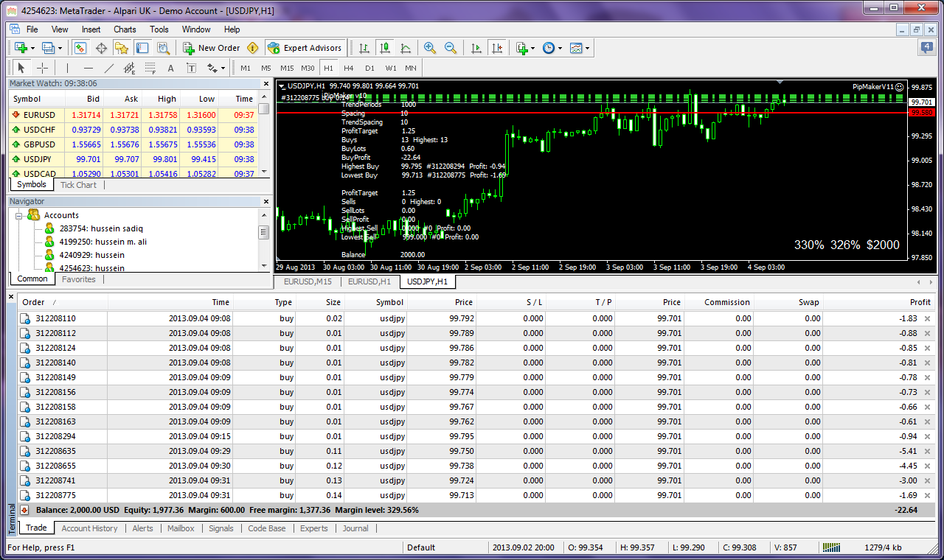Select the Text tool

pos(171,68)
